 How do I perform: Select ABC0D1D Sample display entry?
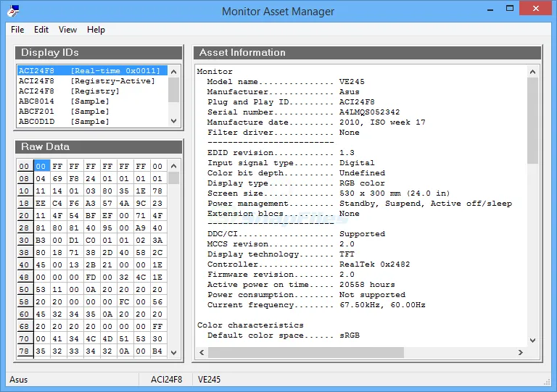click(x=92, y=121)
